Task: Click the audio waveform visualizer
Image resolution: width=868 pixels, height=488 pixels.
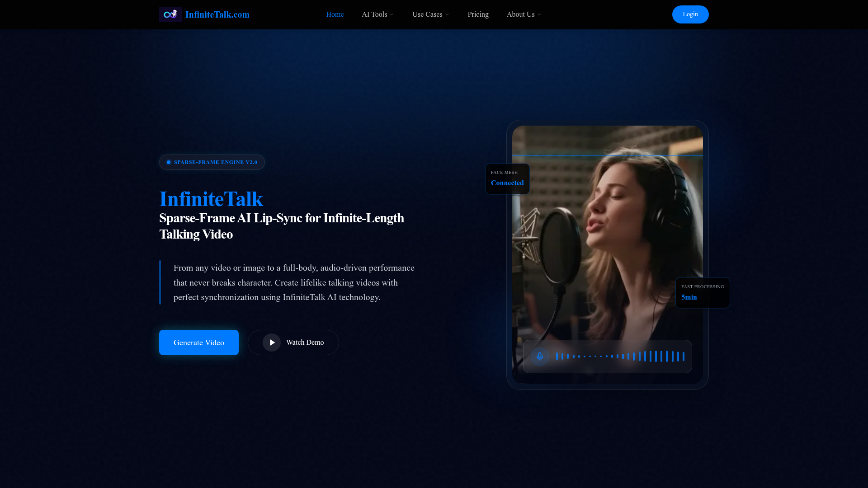Action: (619, 356)
